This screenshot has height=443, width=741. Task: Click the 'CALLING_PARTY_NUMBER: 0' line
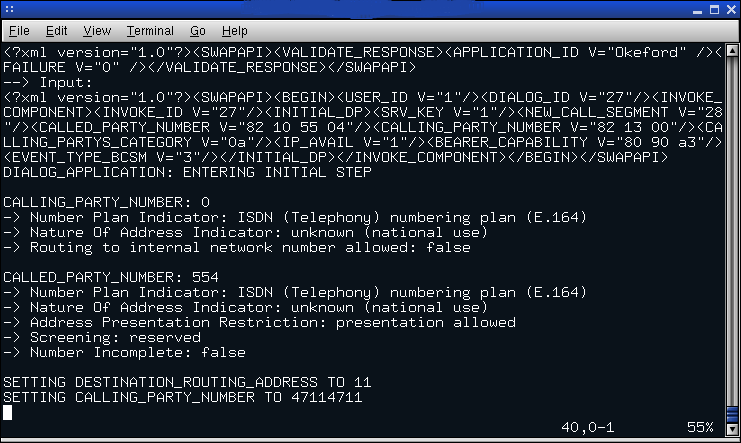[x=107, y=202]
